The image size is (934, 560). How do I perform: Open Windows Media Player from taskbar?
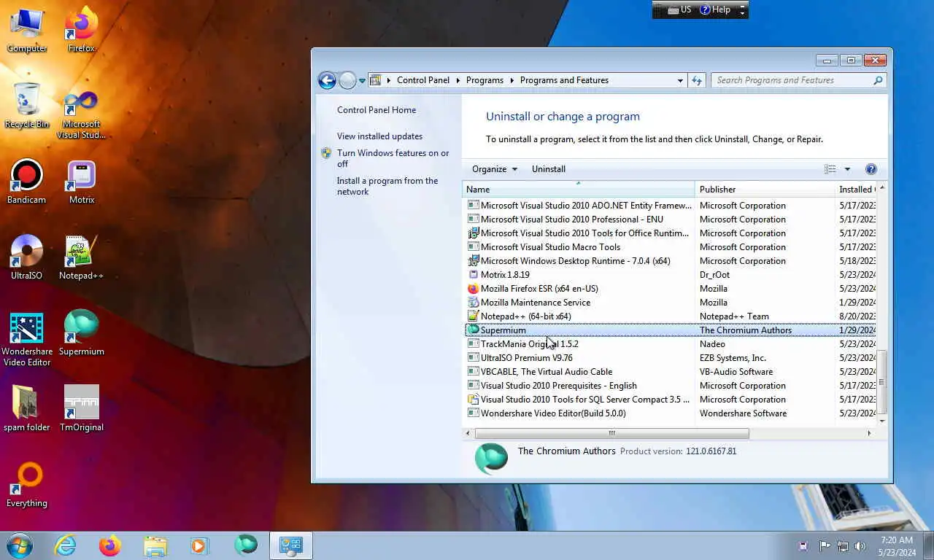pyautogui.click(x=200, y=545)
